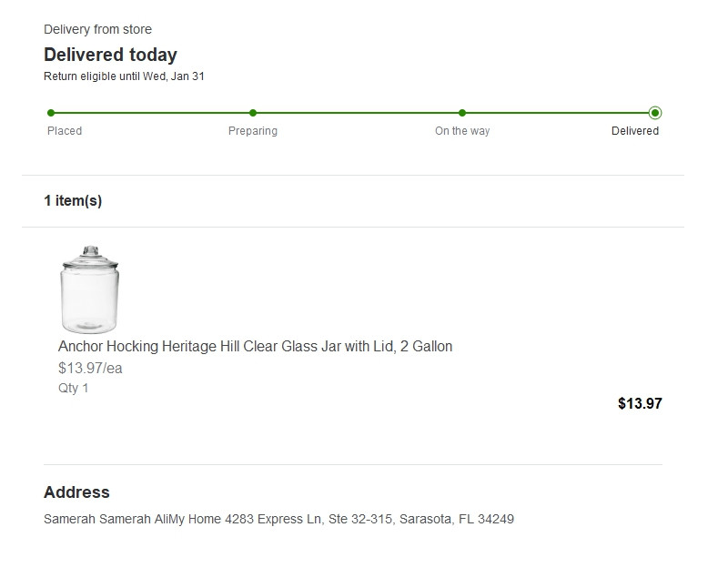The width and height of the screenshot is (728, 588).
Task: Click the Return eligible until Wed, Jan 31 text
Action: click(124, 76)
